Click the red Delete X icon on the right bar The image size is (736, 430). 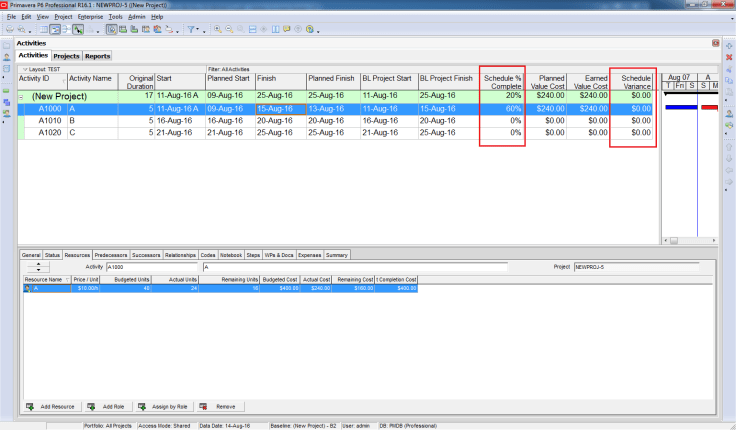[x=729, y=57]
